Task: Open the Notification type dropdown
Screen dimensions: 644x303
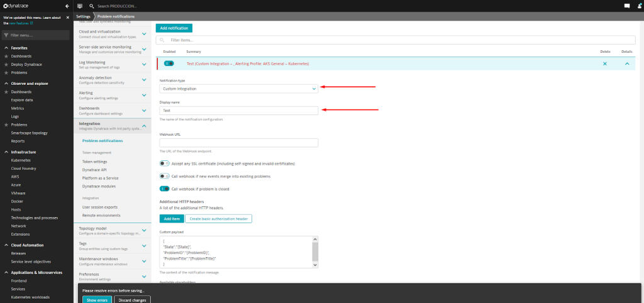Action: click(238, 89)
